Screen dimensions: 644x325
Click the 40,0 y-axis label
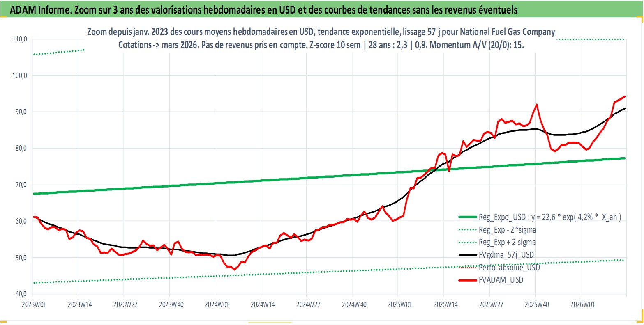click(21, 294)
